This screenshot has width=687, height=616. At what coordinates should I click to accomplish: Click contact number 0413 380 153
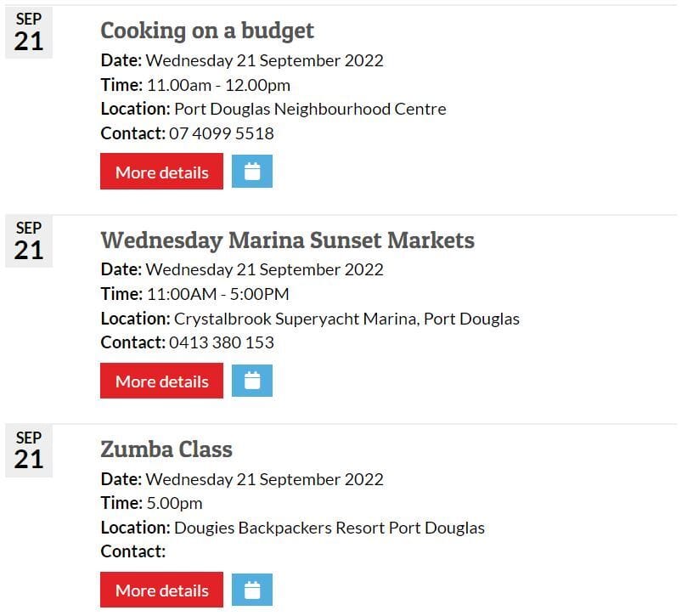pos(221,343)
